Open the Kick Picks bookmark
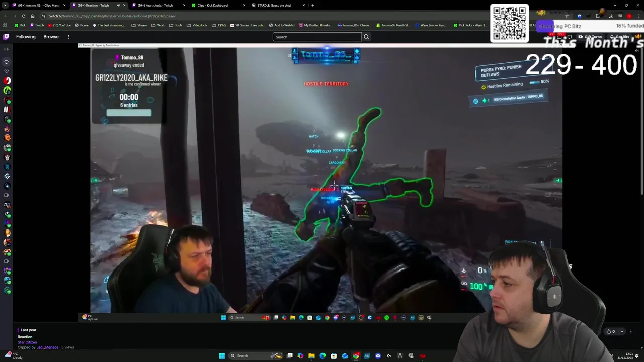 [470, 25]
